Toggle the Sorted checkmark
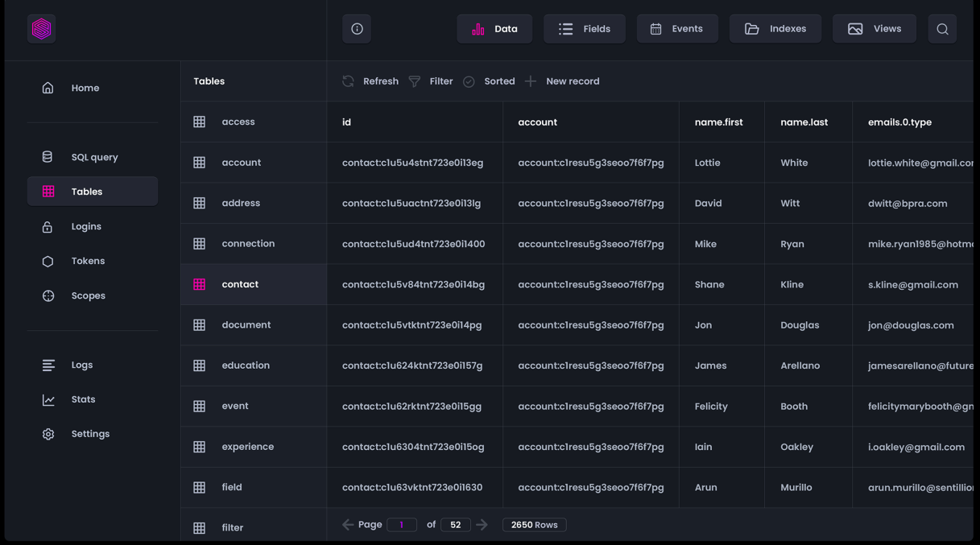Image resolution: width=980 pixels, height=545 pixels. click(469, 81)
